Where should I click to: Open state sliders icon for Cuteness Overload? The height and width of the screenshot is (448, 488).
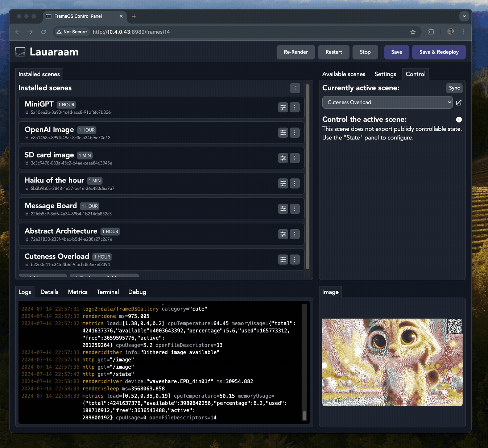pyautogui.click(x=283, y=259)
